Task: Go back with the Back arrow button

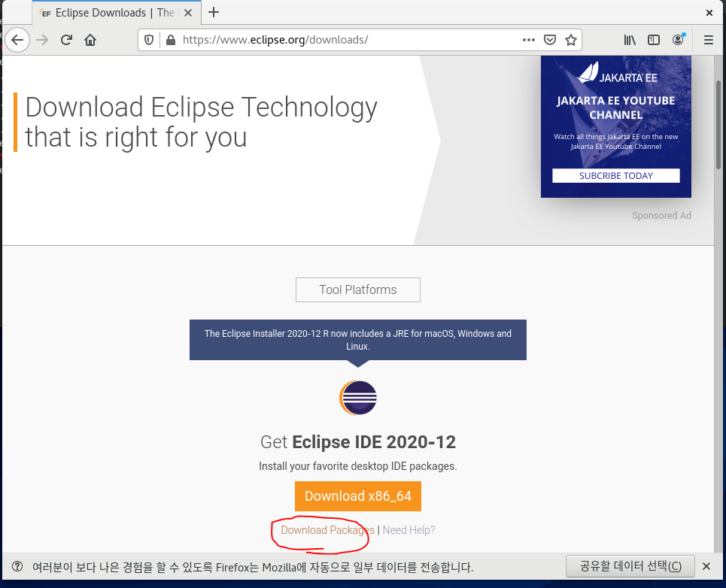Action: tap(17, 41)
